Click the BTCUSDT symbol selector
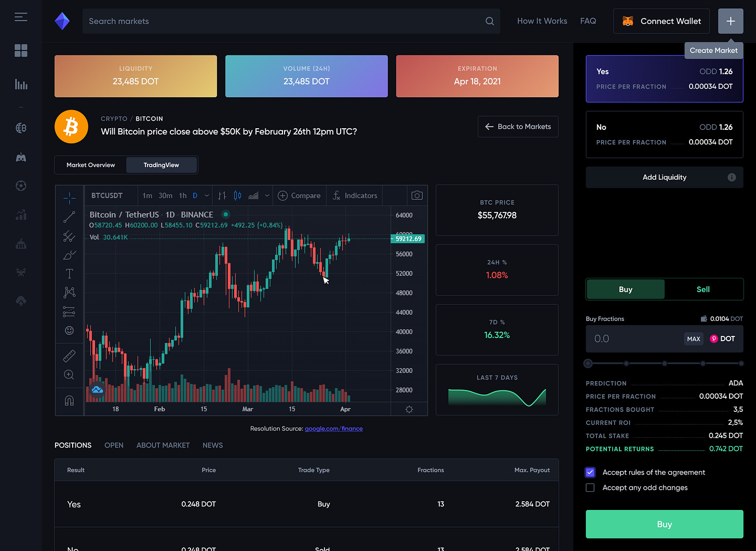756x551 pixels. tap(107, 196)
